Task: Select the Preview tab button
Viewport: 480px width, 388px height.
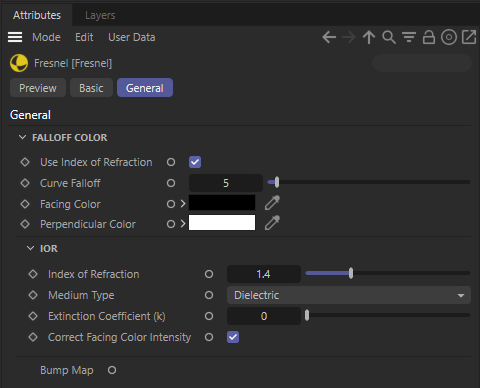Action: coord(38,88)
